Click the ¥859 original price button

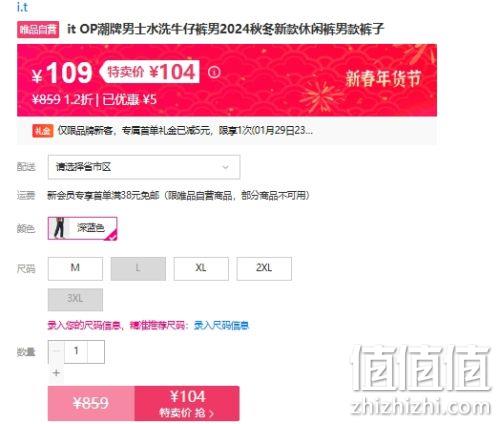pos(91,403)
